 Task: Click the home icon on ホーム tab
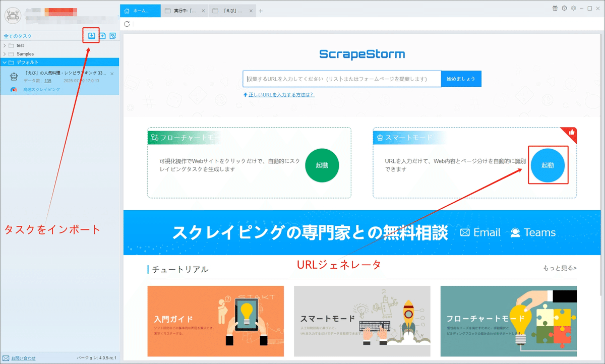[x=127, y=11]
